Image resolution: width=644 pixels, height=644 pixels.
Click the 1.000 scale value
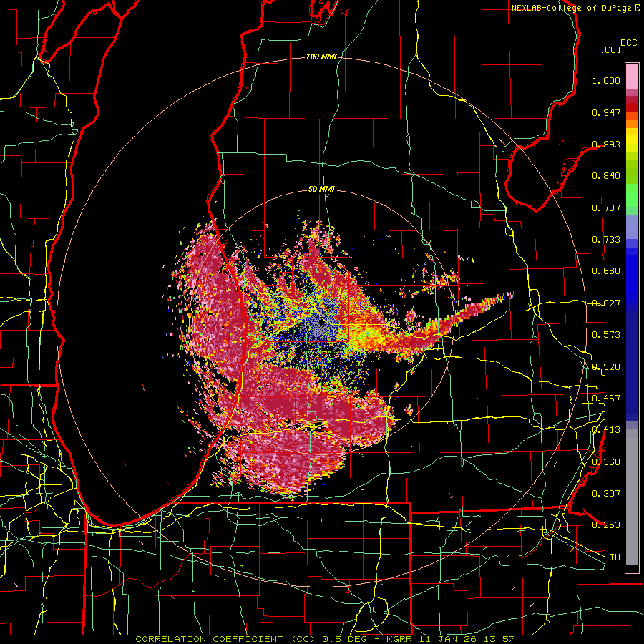tap(606, 80)
